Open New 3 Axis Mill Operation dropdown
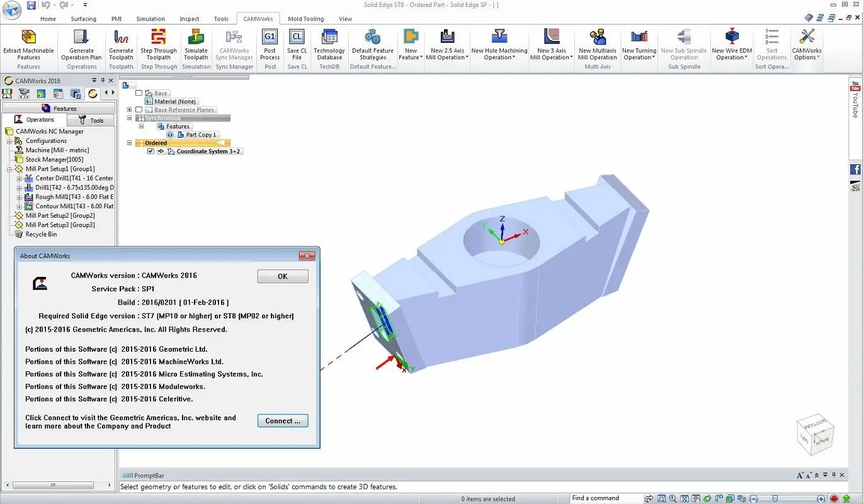The image size is (864, 504). pyautogui.click(x=552, y=44)
